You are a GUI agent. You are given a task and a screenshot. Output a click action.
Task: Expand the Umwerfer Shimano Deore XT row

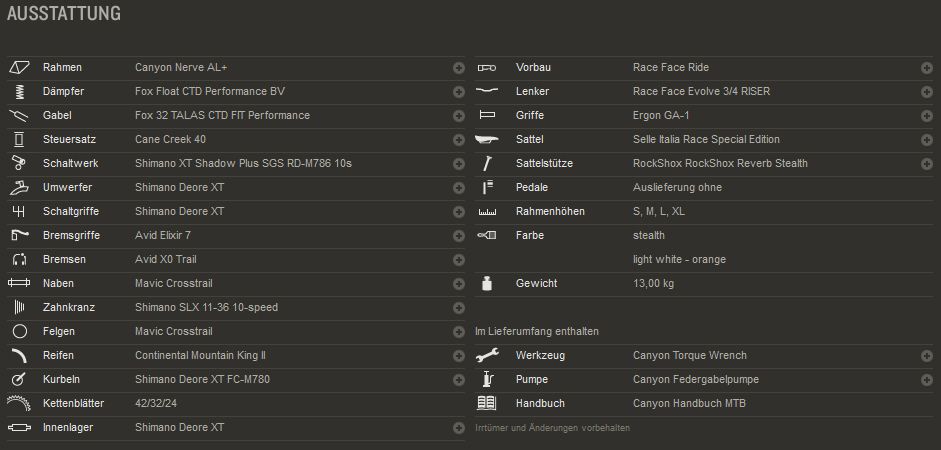click(x=458, y=188)
